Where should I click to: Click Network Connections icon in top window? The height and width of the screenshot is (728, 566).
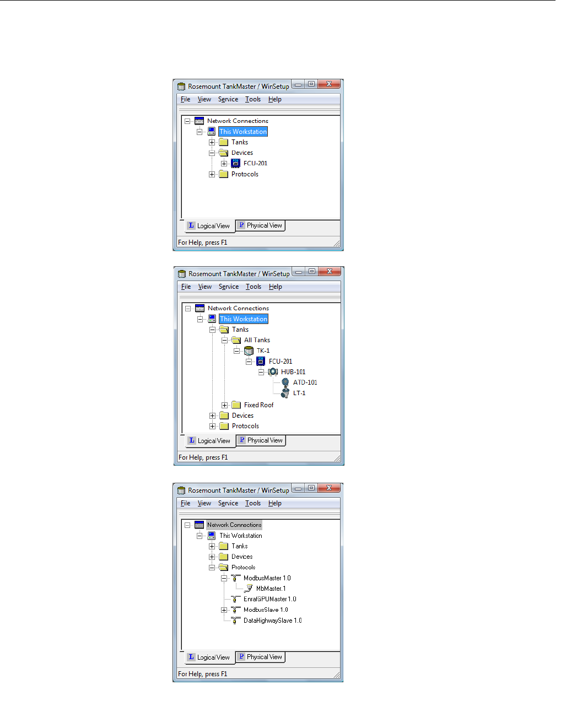(x=199, y=121)
